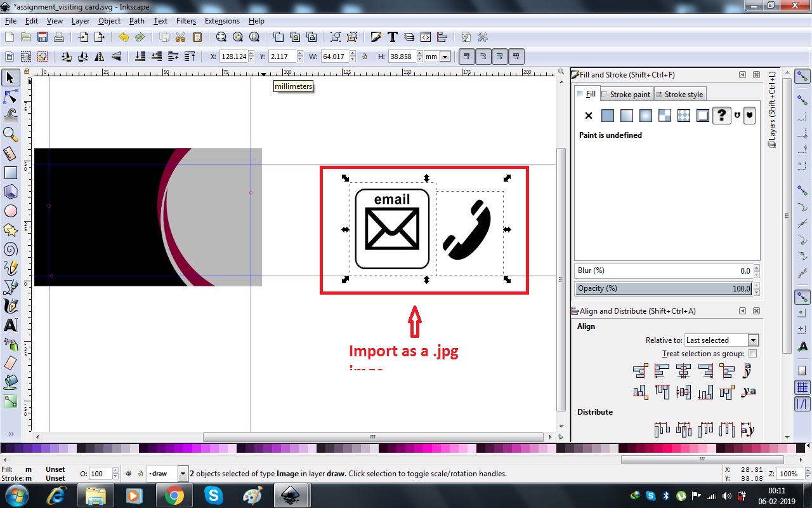Select the Rectangle tool
Viewport: 812px width, 508px height.
tap(10, 173)
